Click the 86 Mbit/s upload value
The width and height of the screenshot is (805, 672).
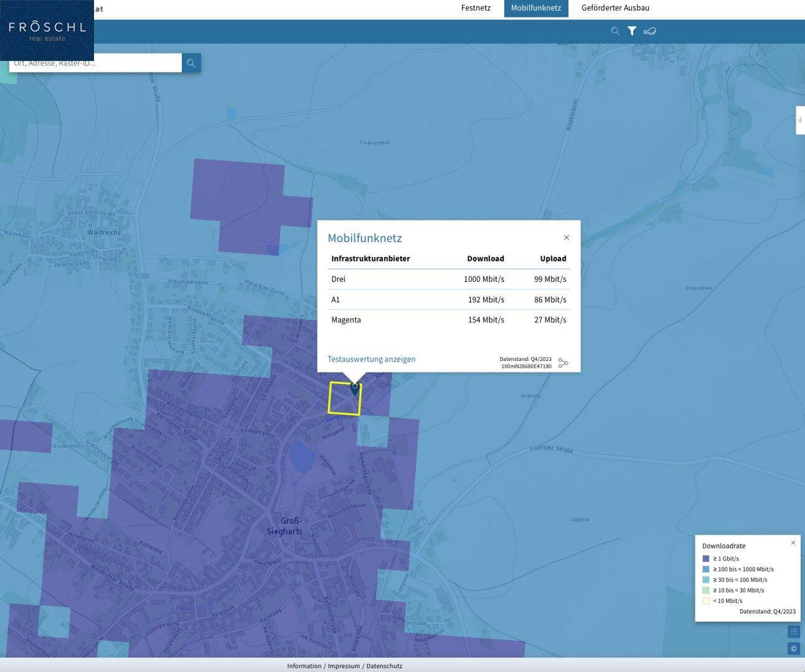point(550,299)
